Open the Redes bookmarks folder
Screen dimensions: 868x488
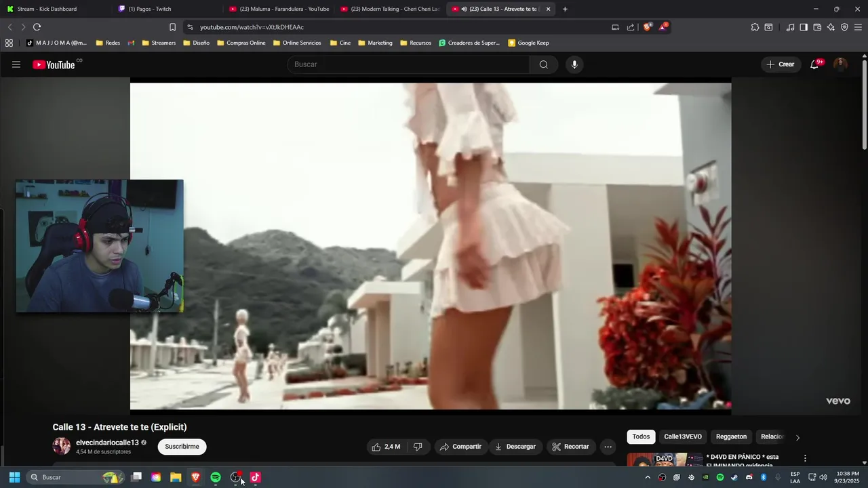(x=108, y=43)
